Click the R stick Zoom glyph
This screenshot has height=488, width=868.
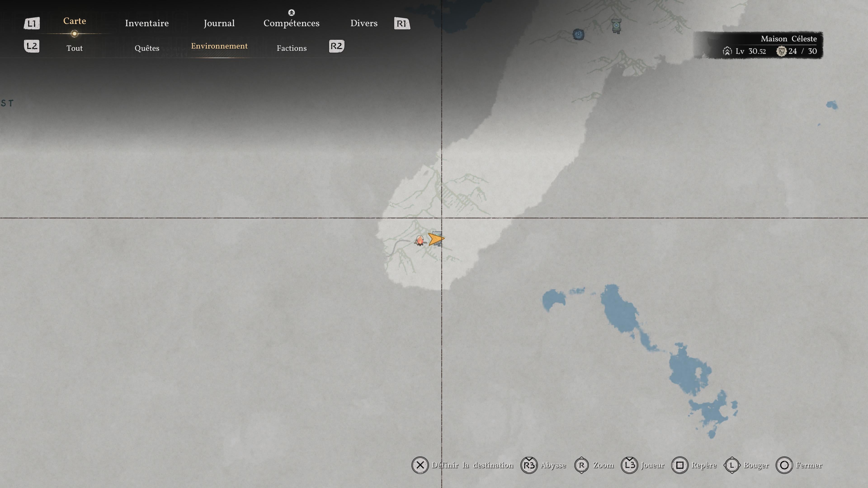coord(582,465)
